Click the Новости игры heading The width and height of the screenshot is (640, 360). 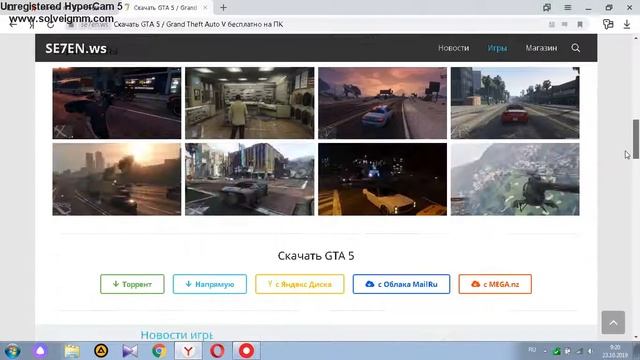(x=177, y=335)
